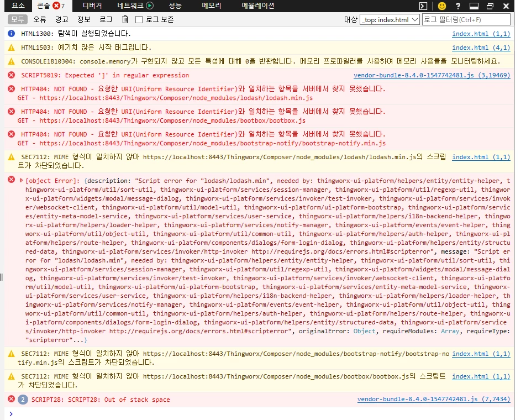
Task: Clear console with trash can icon
Action: pos(125,19)
